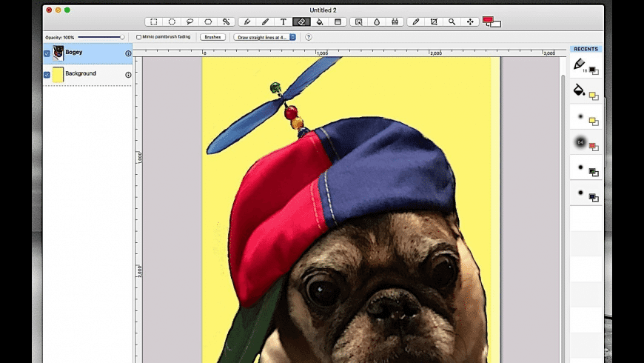
Task: Activate the zoom magnifier tool
Action: [452, 22]
